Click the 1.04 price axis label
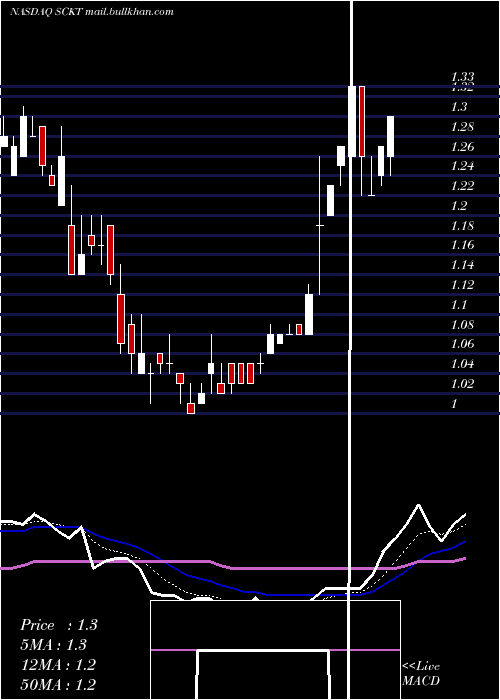500x700 pixels. tap(462, 364)
